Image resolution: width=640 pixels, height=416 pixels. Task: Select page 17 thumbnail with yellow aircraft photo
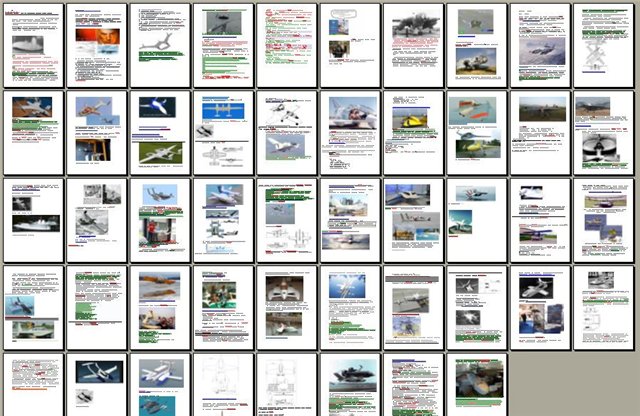[x=413, y=133]
